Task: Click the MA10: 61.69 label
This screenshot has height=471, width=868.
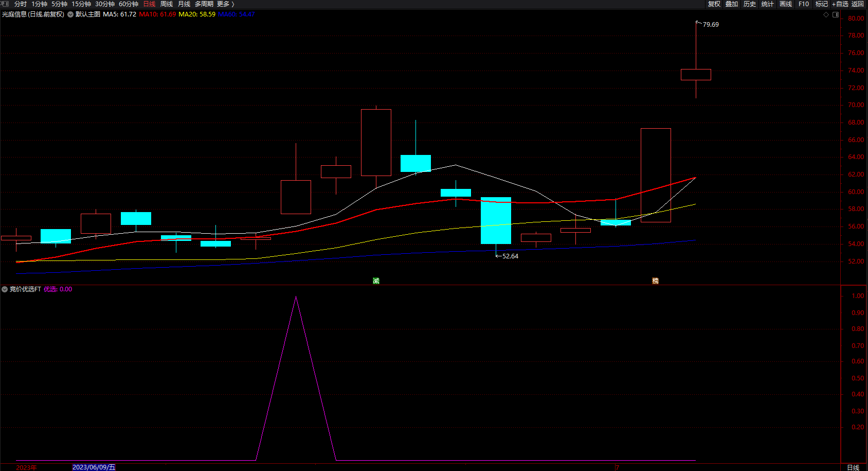Action: [x=157, y=14]
